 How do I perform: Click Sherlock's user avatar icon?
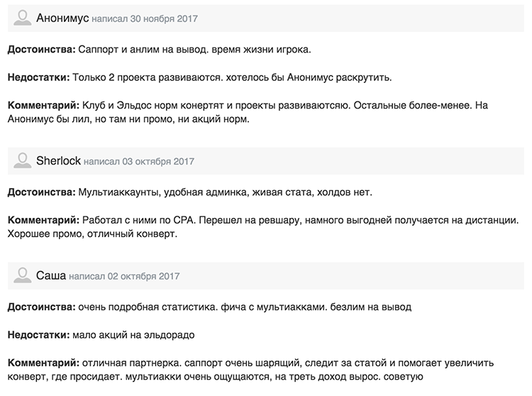click(x=23, y=161)
